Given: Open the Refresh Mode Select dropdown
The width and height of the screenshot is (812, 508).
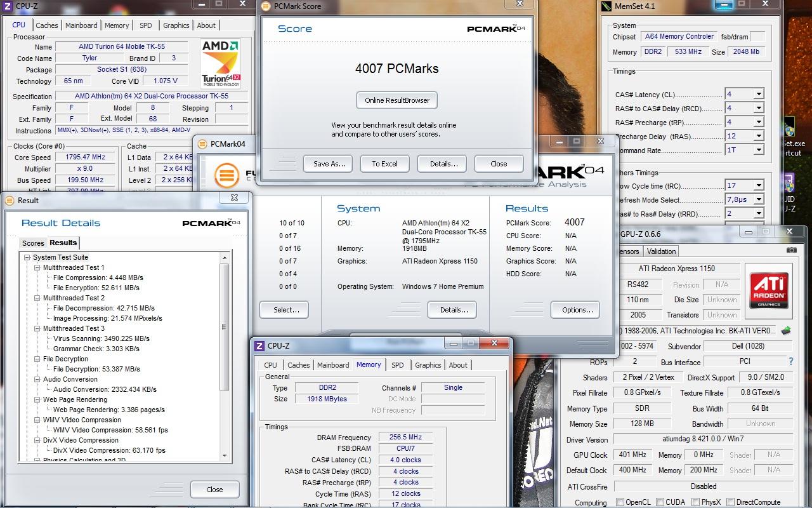Looking at the screenshot, I should coord(759,199).
